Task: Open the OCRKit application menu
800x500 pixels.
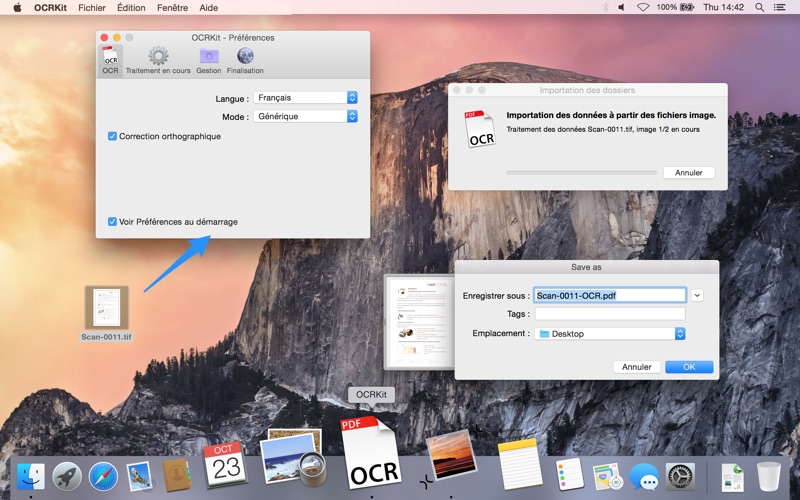Action: pos(50,8)
